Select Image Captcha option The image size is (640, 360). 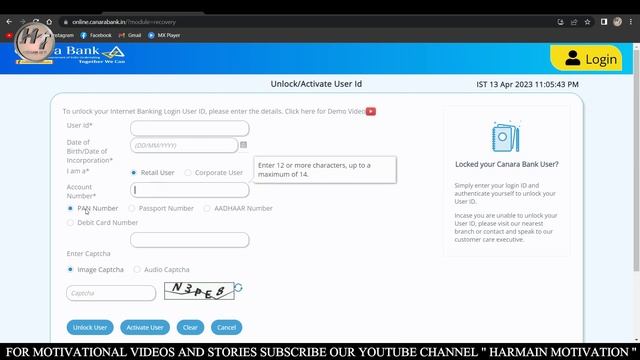click(70, 269)
